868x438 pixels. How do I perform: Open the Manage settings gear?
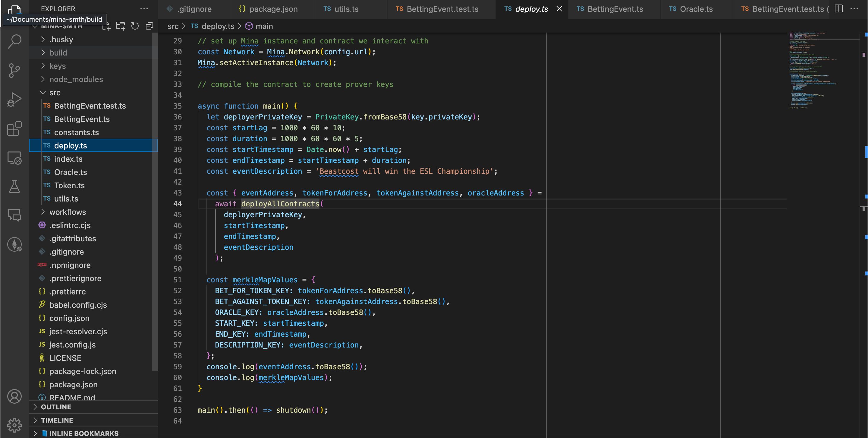(x=14, y=425)
